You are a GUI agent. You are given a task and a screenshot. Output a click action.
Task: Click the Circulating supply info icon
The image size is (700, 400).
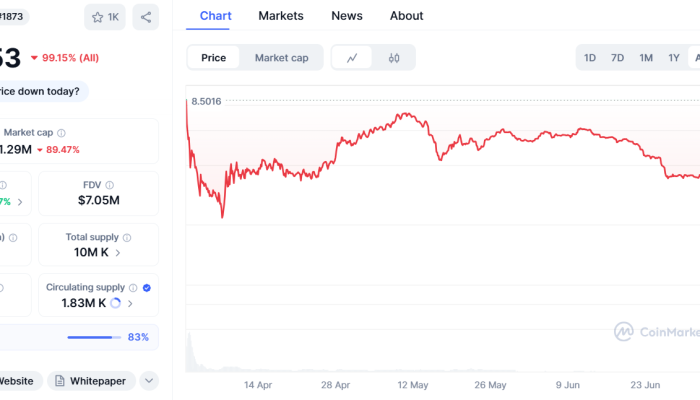[132, 287]
